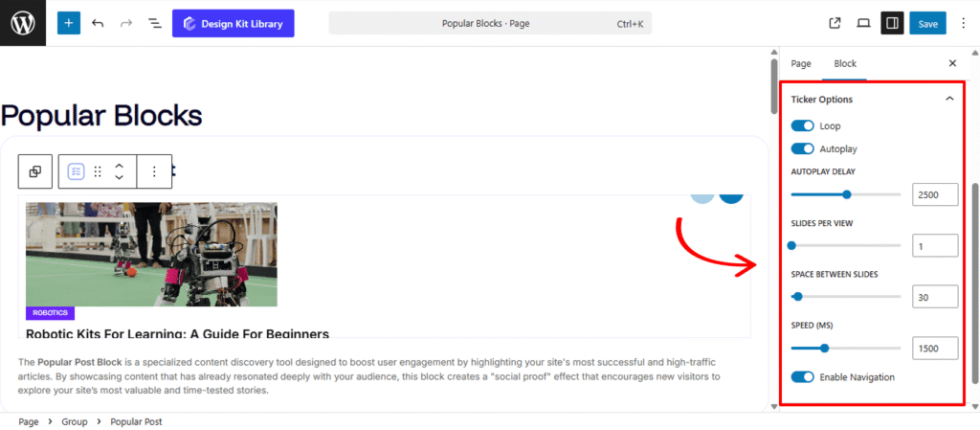The height and width of the screenshot is (430, 980).
Task: Toggle the Loop switch off
Action: 802,125
